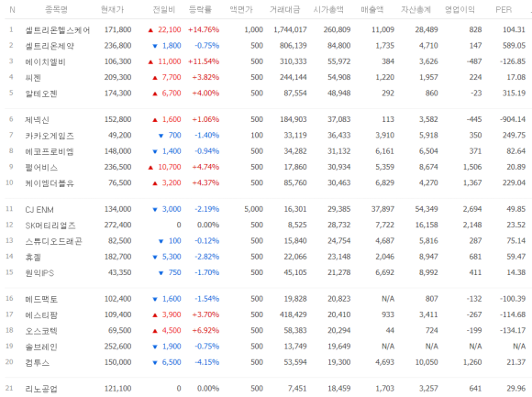Click the blue down arrow beside 1,800

pos(155,46)
